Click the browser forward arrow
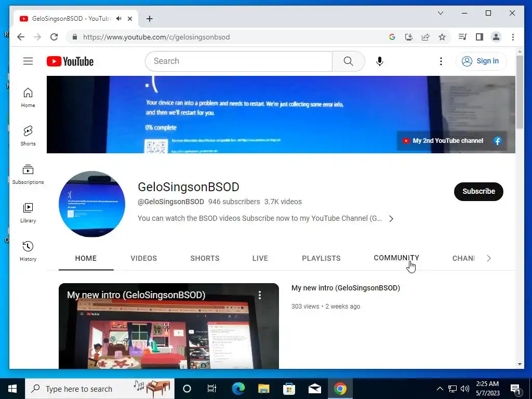The image size is (532, 399). (x=37, y=37)
